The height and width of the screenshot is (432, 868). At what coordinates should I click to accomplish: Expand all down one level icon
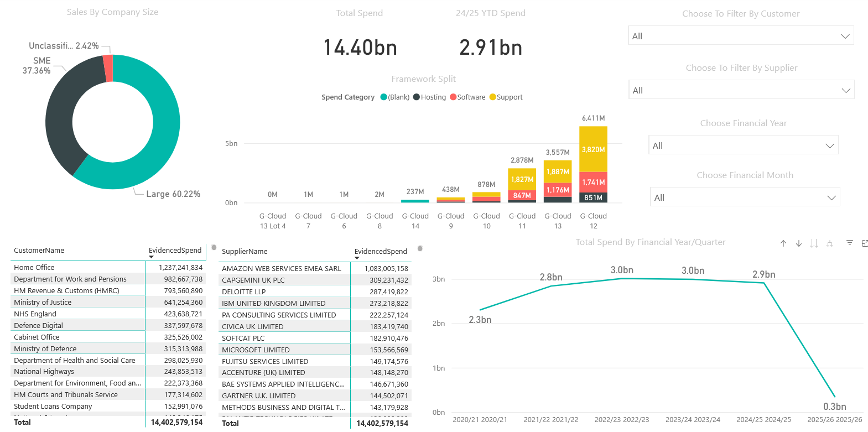pyautogui.click(x=829, y=243)
